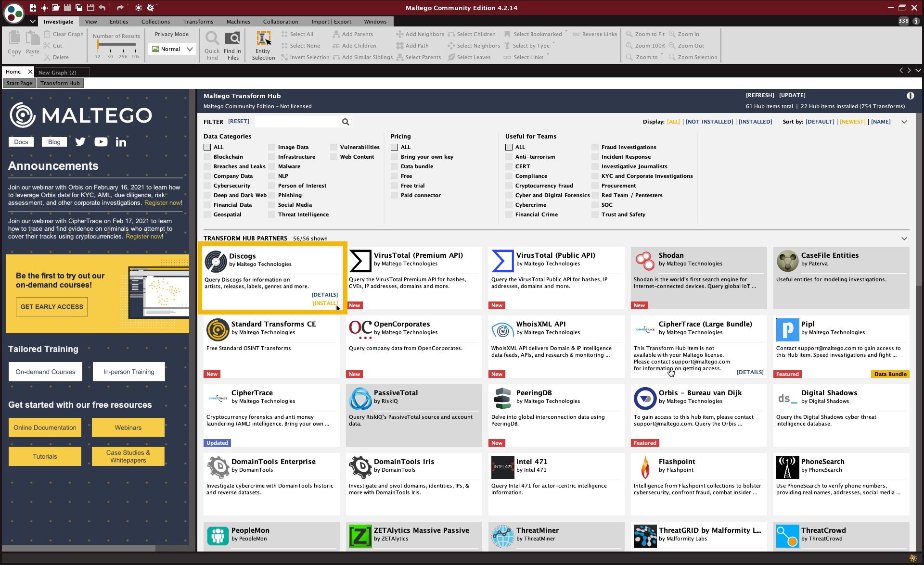
Task: Check the Incident Response checkbox
Action: tap(595, 157)
